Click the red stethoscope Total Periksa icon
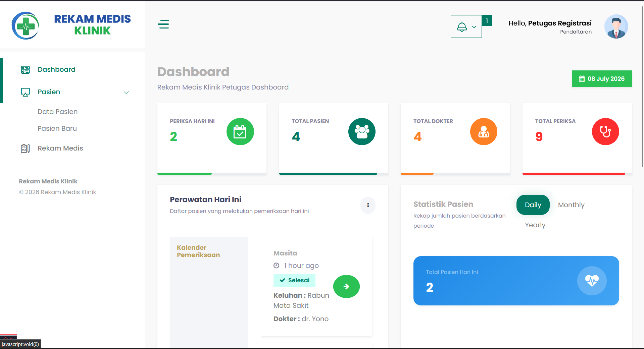This screenshot has width=644, height=349. [x=605, y=131]
